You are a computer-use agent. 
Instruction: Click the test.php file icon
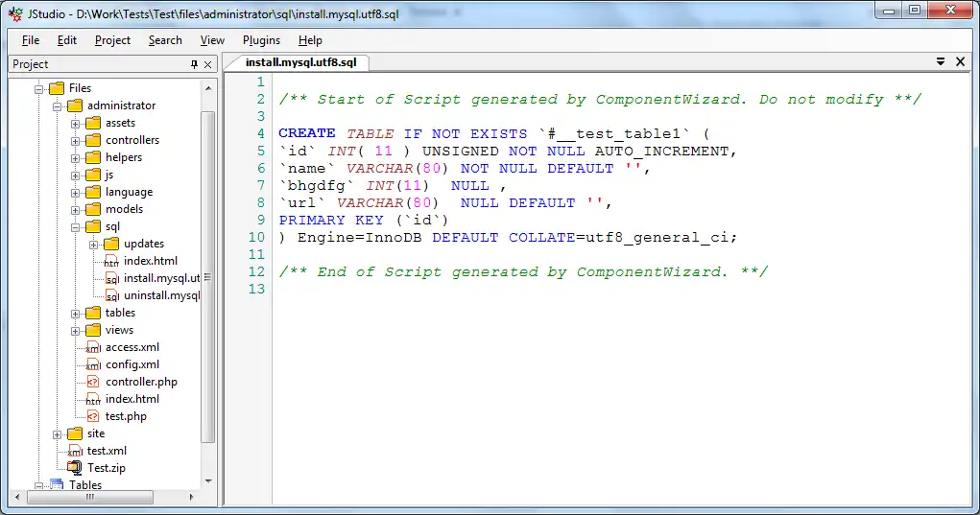tap(93, 416)
